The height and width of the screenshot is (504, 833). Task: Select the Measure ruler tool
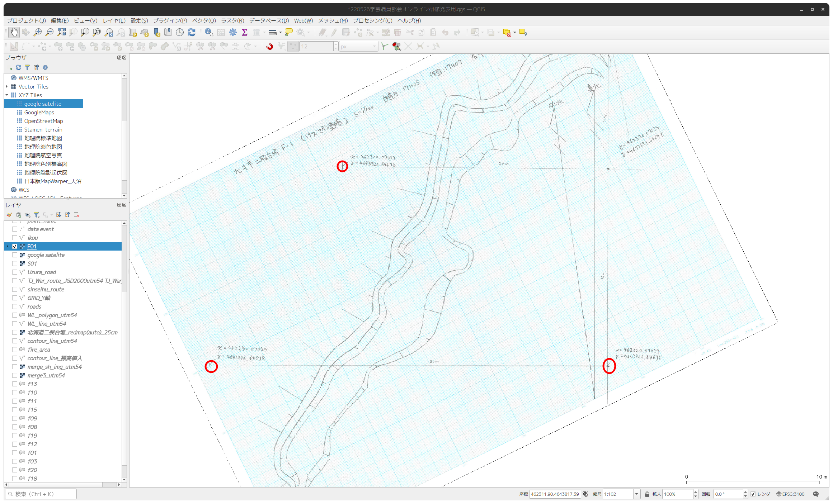click(272, 33)
